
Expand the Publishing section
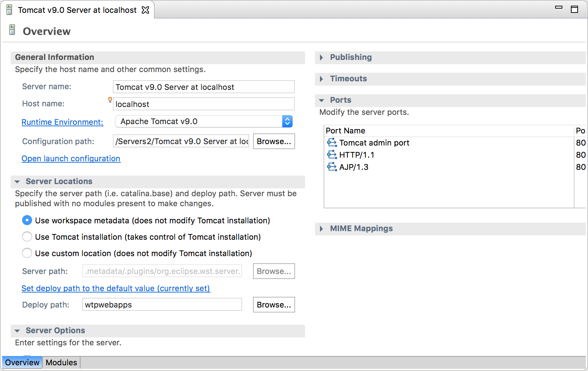coord(321,57)
